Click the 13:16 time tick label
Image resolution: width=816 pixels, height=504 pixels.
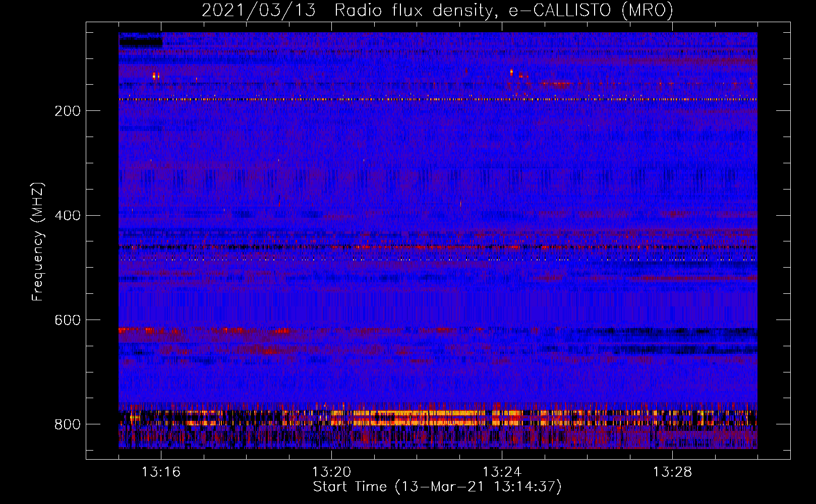click(161, 472)
